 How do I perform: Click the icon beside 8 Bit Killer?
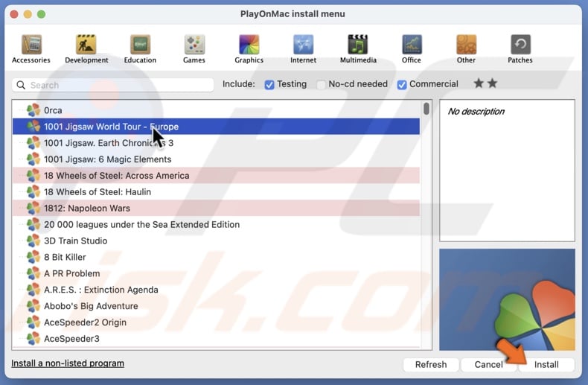(33, 257)
